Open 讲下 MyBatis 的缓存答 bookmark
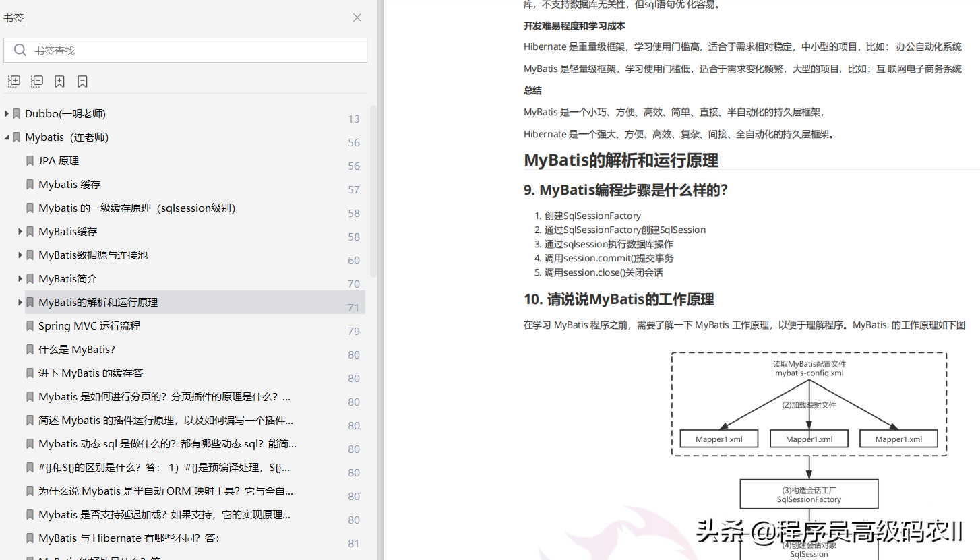 click(x=91, y=373)
